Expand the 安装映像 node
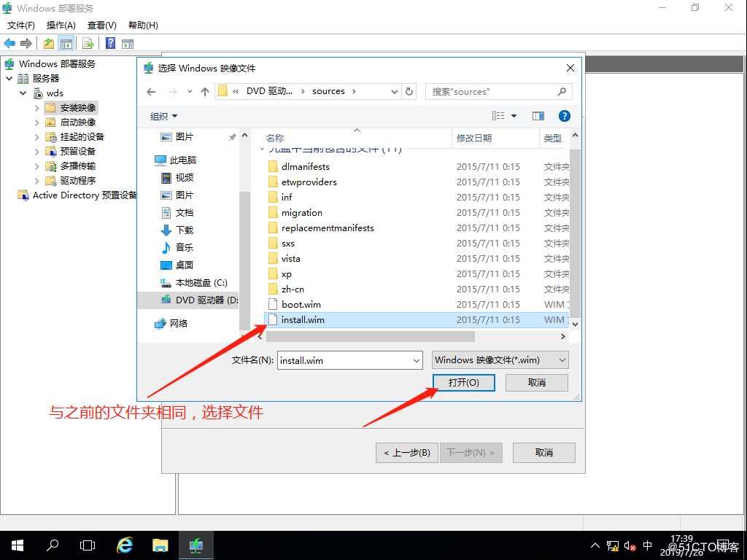The width and height of the screenshot is (747, 560). [36, 108]
